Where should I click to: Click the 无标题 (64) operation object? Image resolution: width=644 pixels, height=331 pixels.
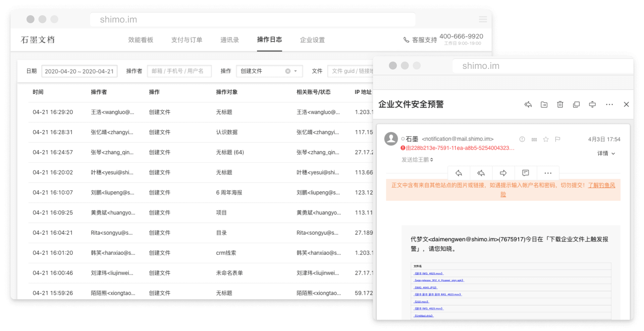pos(230,153)
